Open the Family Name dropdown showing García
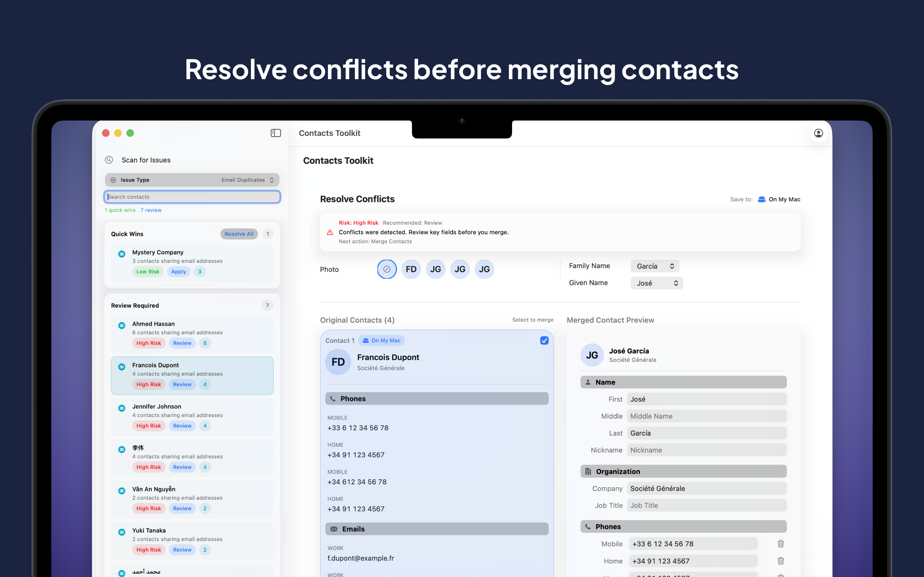This screenshot has height=577, width=924. pyautogui.click(x=654, y=266)
